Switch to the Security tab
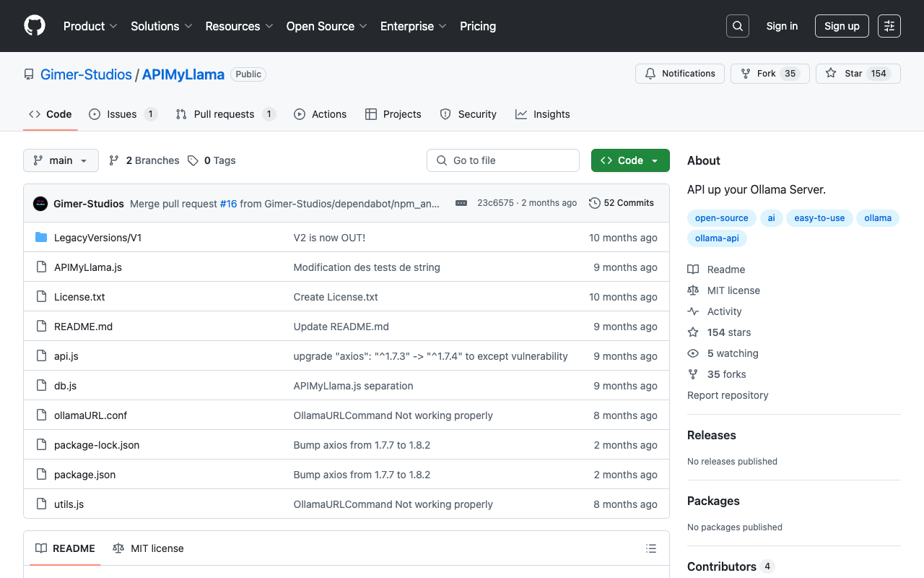The width and height of the screenshot is (924, 578). [x=468, y=114]
